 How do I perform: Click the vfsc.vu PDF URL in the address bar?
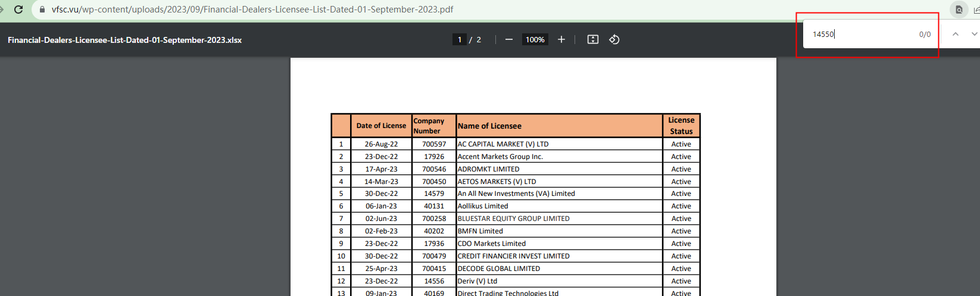pos(252,10)
